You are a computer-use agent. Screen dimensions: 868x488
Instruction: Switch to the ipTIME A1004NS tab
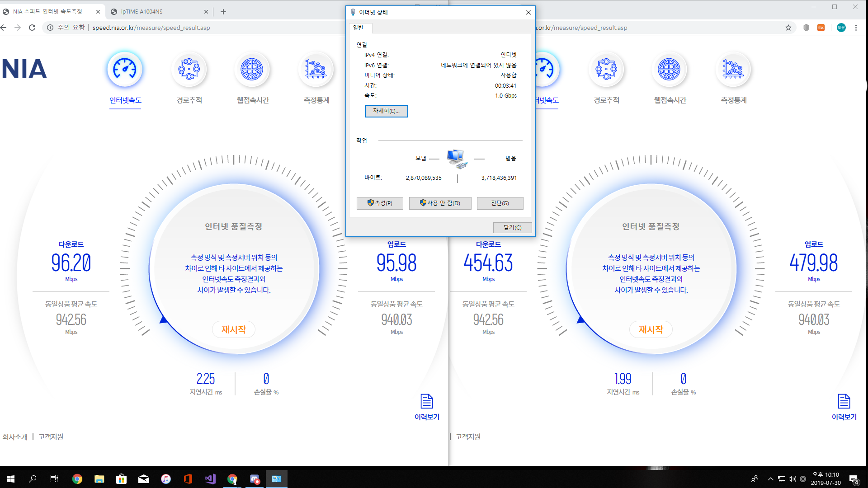coord(159,12)
